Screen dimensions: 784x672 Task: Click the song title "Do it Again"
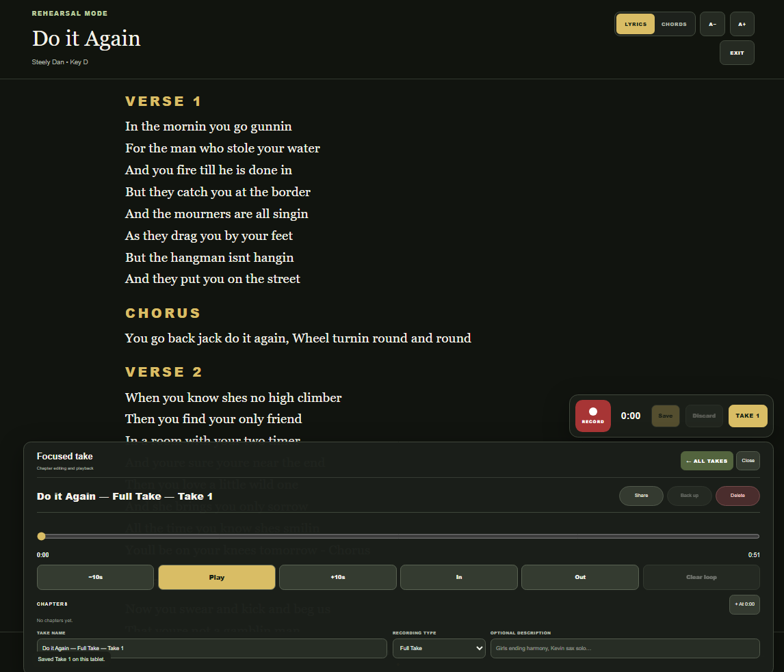click(x=86, y=38)
